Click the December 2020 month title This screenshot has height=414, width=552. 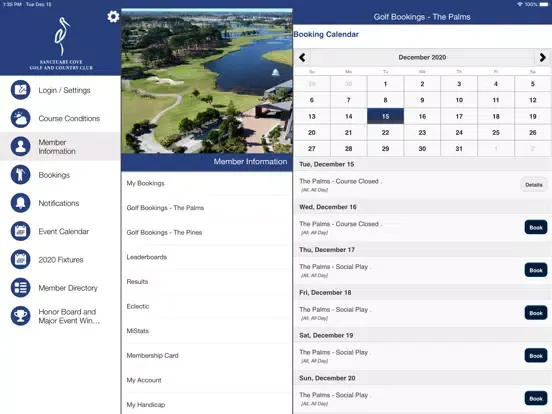(422, 57)
